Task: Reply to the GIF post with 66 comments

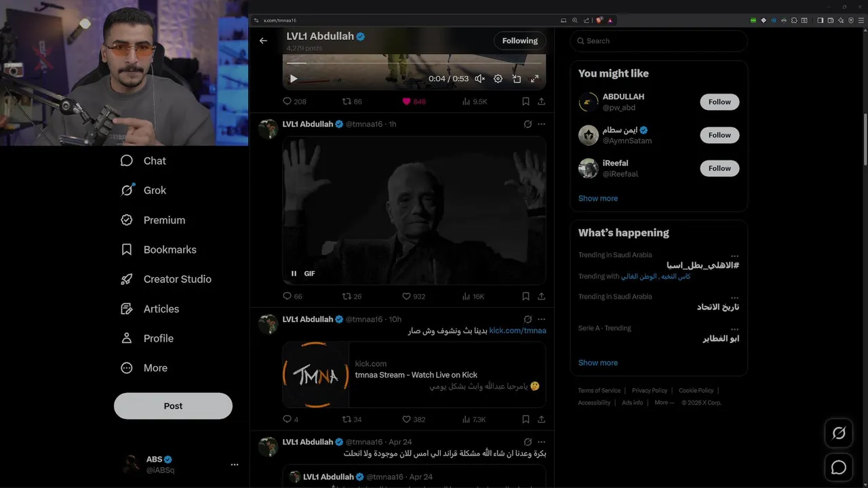Action: tap(292, 296)
